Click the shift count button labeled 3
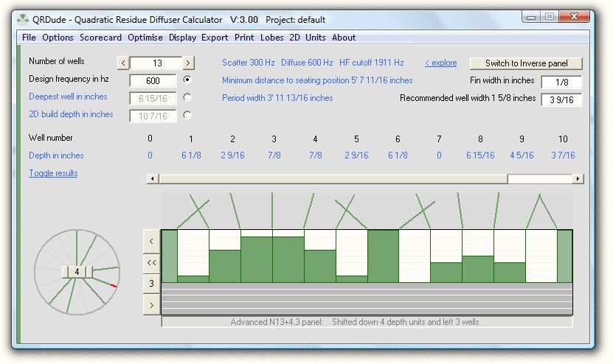The image size is (613, 364). coord(152,284)
